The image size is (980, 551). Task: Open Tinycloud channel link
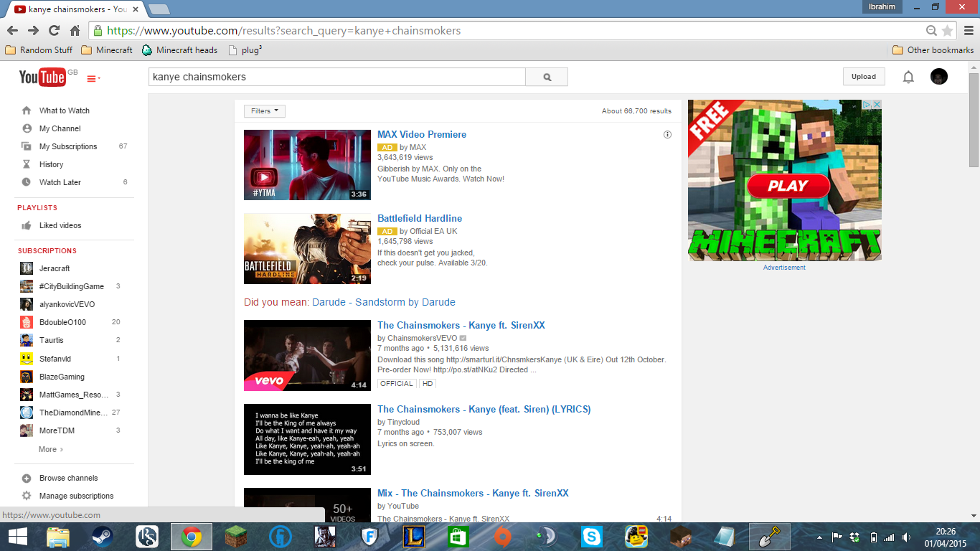(x=403, y=422)
